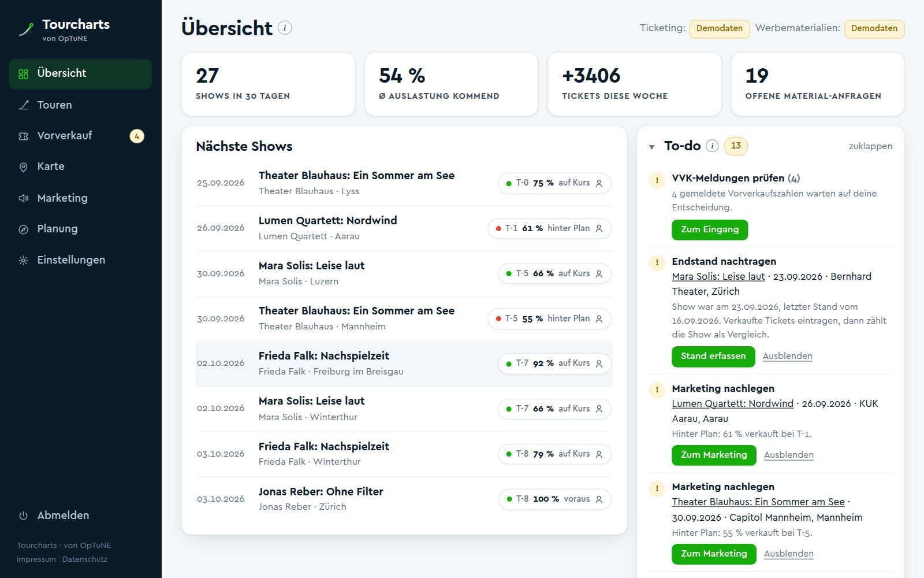The height and width of the screenshot is (578, 924).
Task: Click the Touren route icon in sidebar
Action: [24, 105]
